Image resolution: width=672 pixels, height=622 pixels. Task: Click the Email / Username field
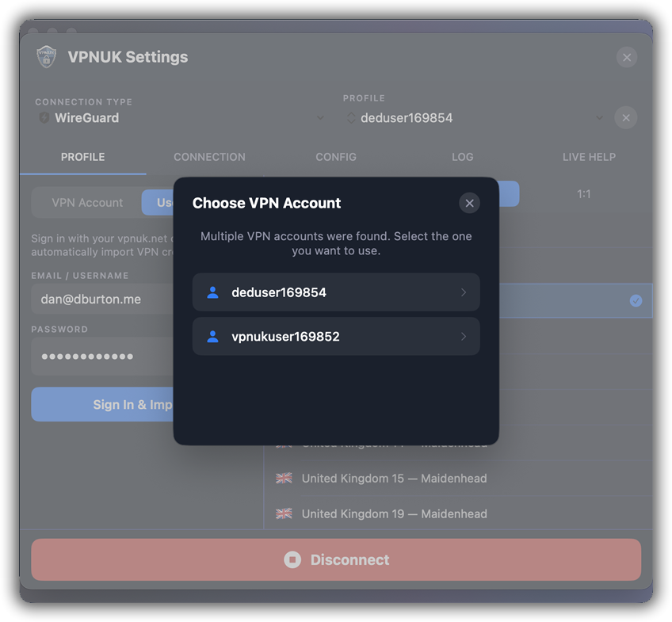click(103, 299)
